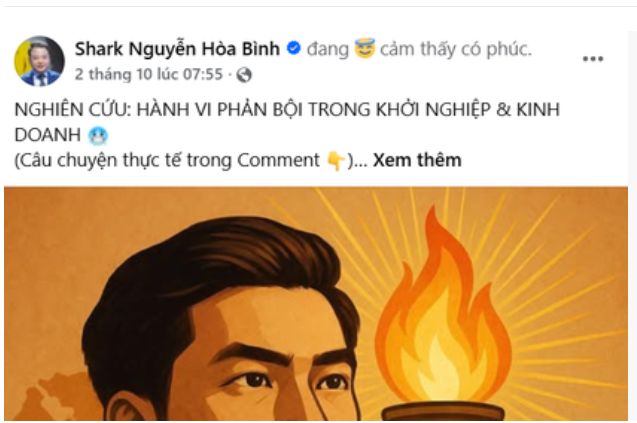Click the word DOANH on second line
The image size is (637, 423).
pyautogui.click(x=48, y=135)
